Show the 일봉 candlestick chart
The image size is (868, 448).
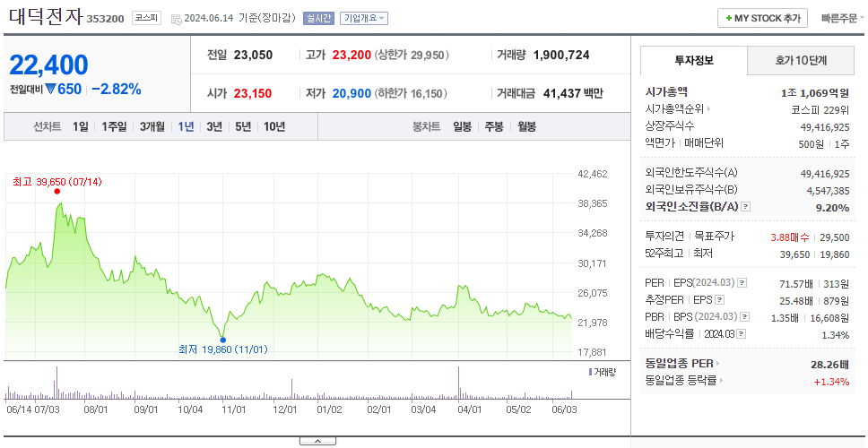462,126
